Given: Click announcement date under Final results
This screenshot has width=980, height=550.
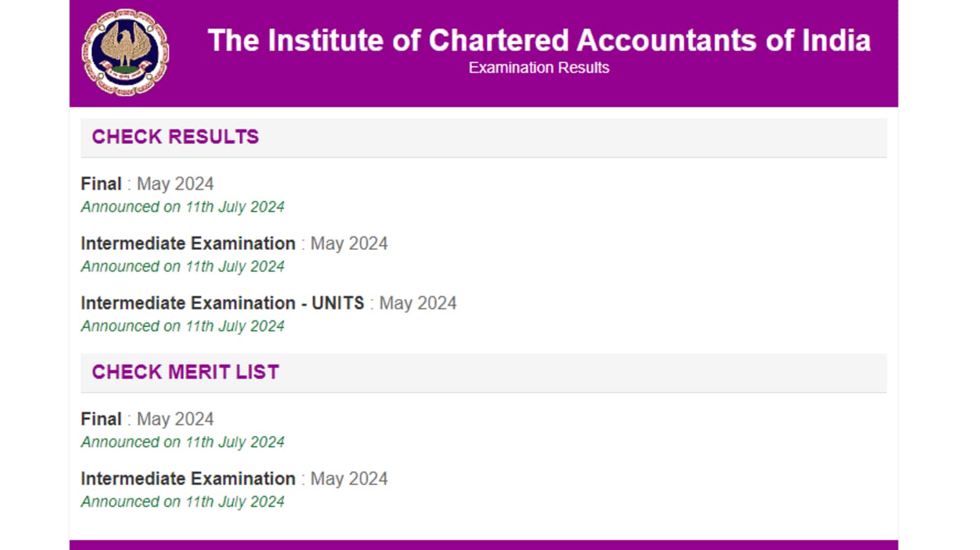Looking at the screenshot, I should 183,207.
